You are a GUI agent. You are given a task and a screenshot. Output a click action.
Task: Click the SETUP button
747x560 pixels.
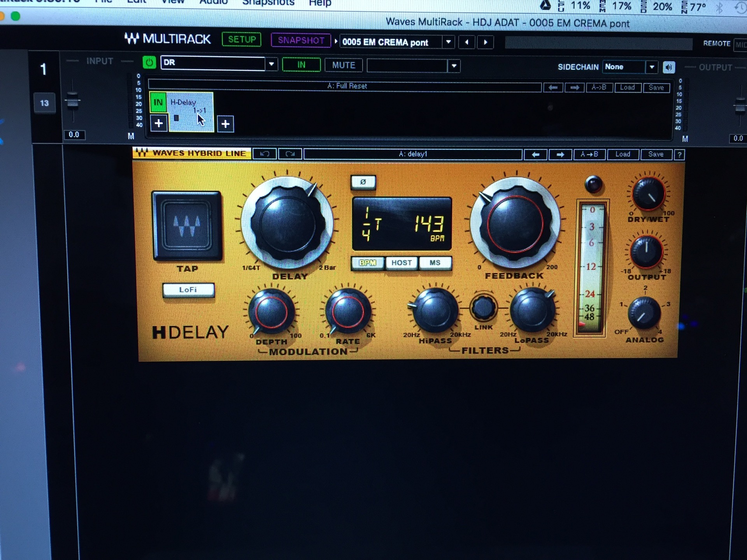(242, 39)
